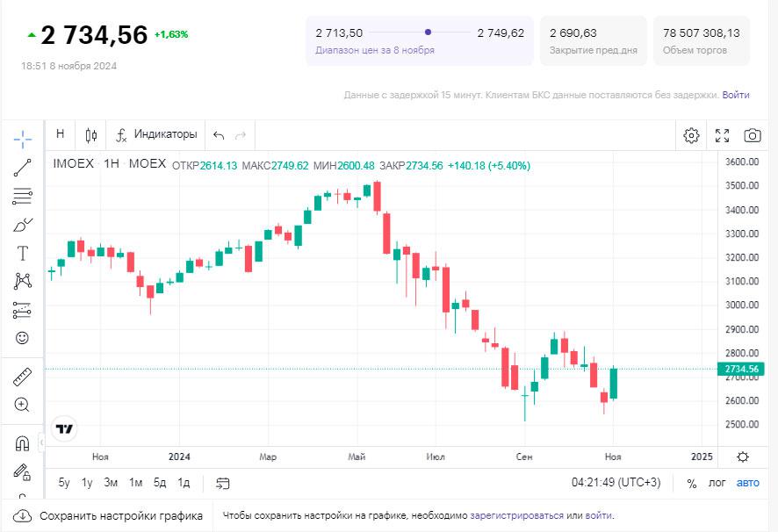Image resolution: width=778 pixels, height=532 pixels.
Task: Toggle the magnet snapping mode
Action: pyautogui.click(x=23, y=443)
